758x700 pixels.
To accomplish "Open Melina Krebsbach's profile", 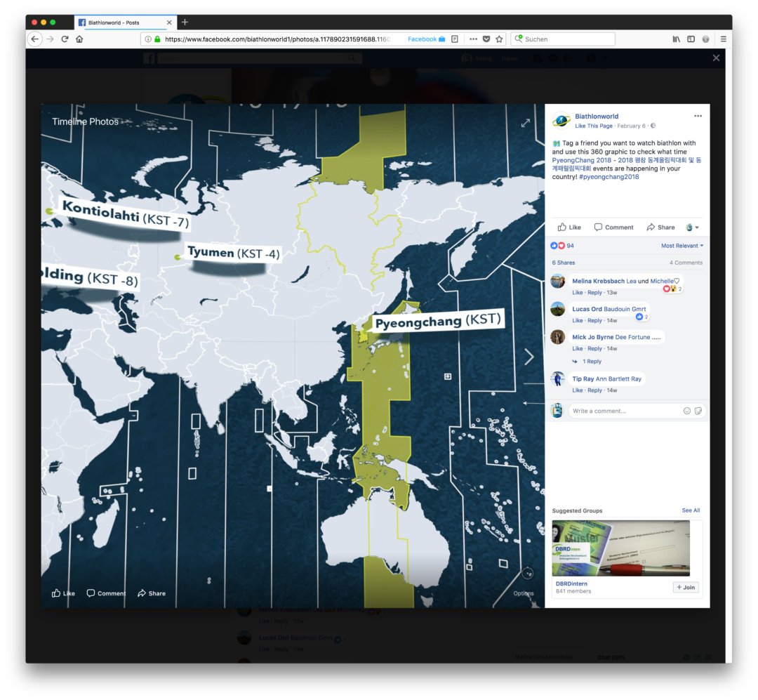I will [x=598, y=281].
